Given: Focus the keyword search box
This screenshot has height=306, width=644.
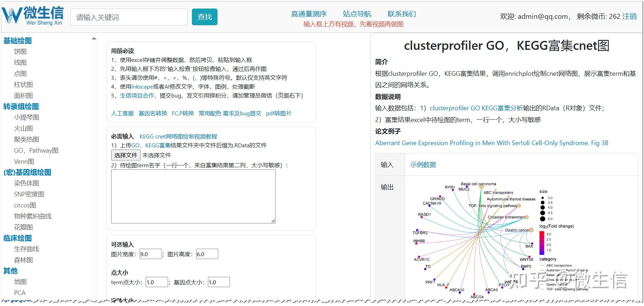Looking at the screenshot, I should pyautogui.click(x=129, y=17).
